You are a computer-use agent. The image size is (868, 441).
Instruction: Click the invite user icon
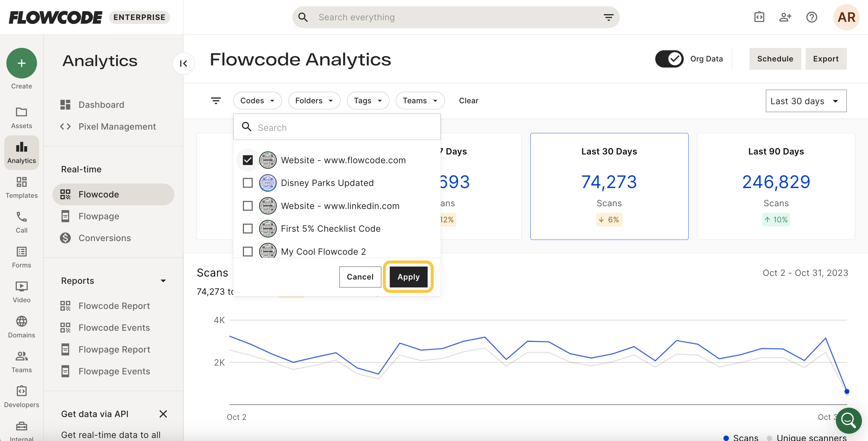tap(785, 17)
